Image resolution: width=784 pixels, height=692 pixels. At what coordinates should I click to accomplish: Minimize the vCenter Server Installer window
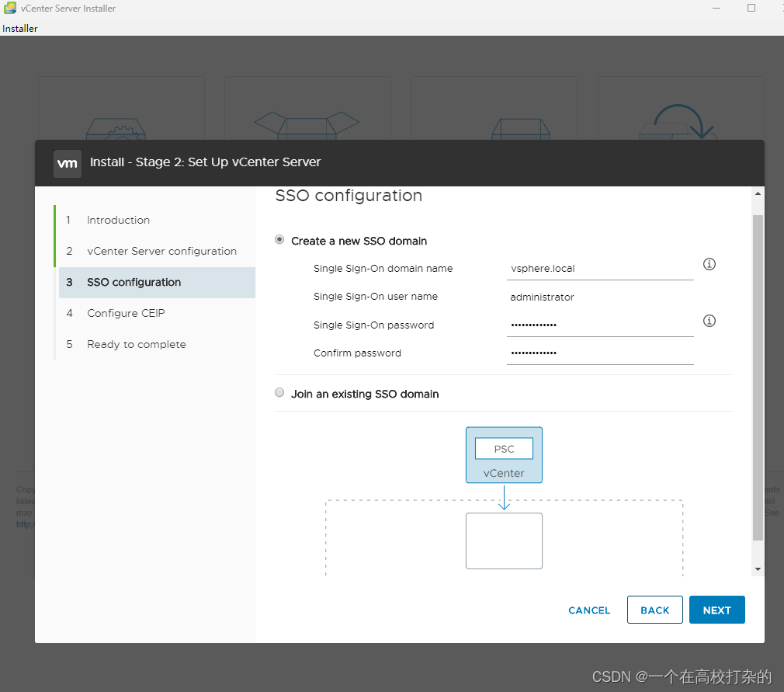[716, 8]
